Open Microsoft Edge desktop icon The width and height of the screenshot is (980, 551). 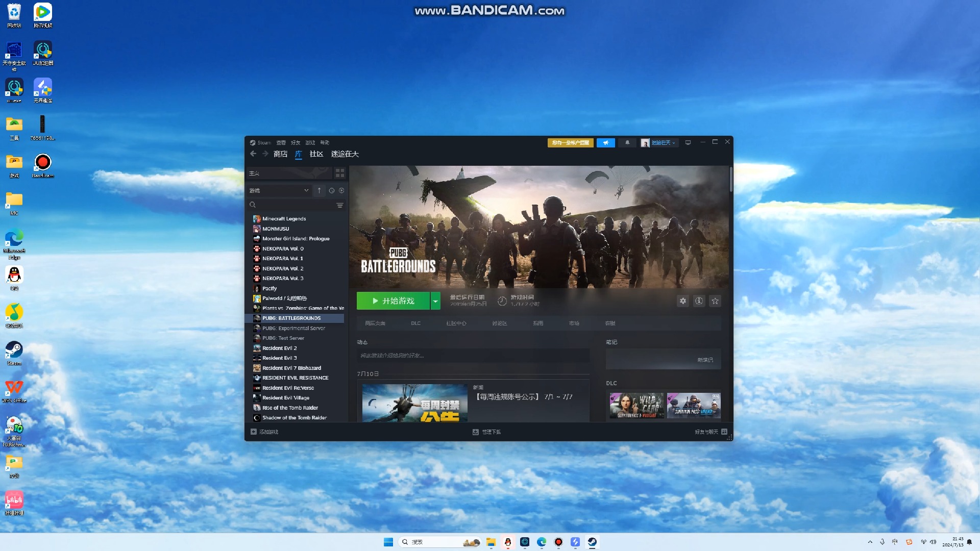tap(14, 244)
